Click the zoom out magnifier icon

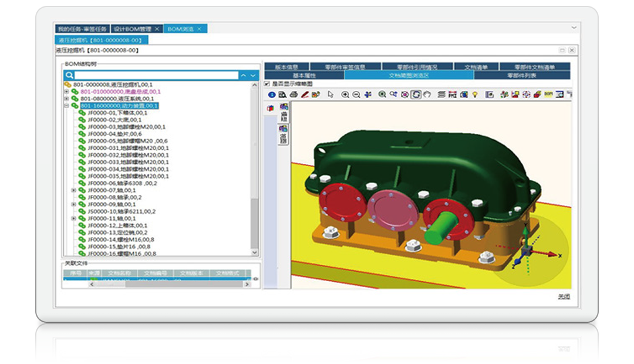356,95
